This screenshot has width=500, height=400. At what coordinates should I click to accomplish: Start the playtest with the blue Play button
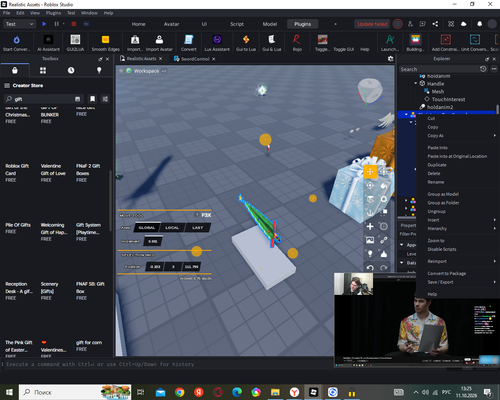pos(44,24)
